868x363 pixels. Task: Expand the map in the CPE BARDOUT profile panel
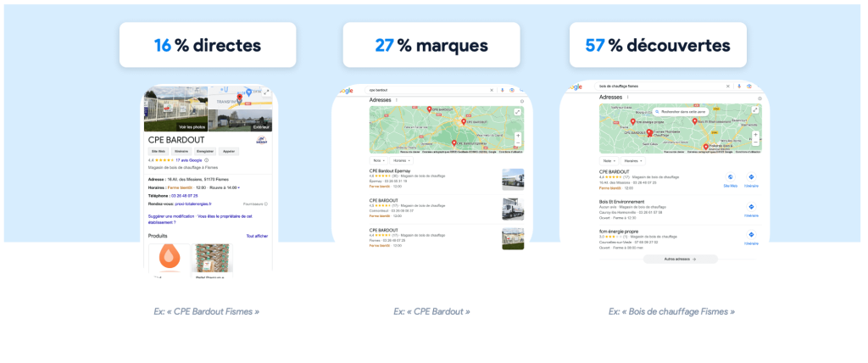266,92
